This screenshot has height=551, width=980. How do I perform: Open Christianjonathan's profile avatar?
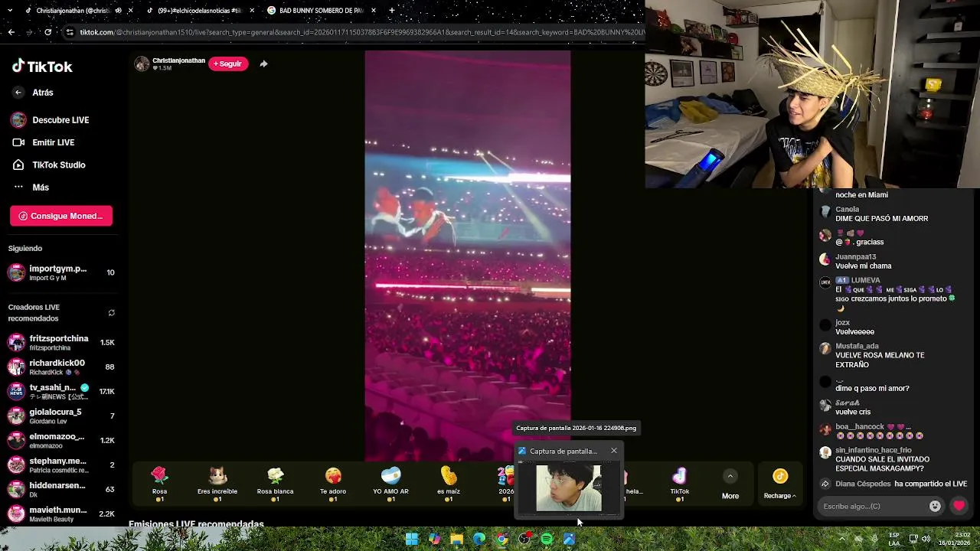pyautogui.click(x=142, y=64)
